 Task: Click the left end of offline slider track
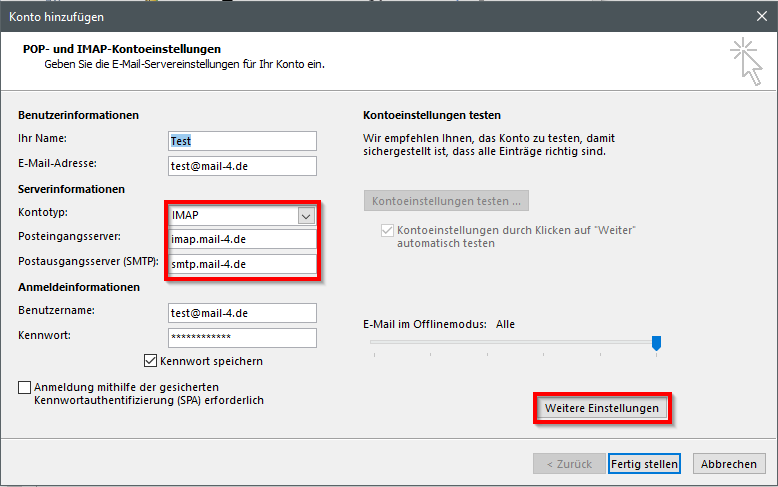[372, 342]
